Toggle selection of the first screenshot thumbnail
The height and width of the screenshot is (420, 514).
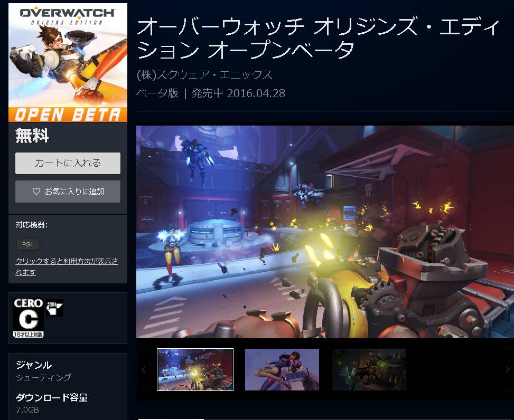coord(195,369)
